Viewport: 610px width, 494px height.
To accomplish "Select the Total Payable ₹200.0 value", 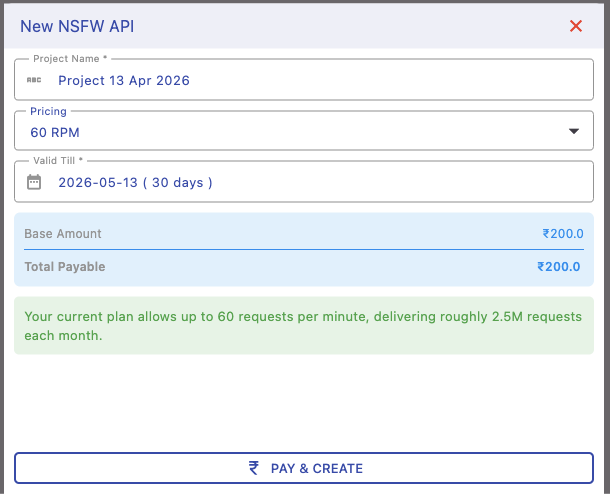I will 559,267.
